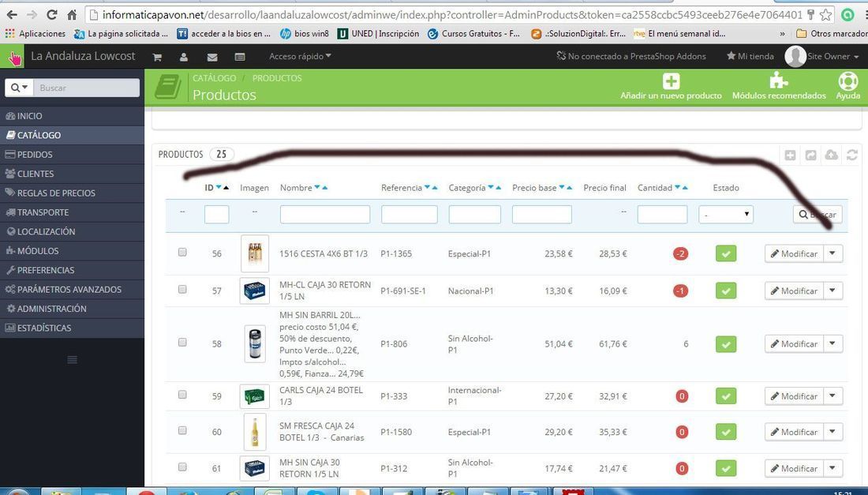Open Ayuda lifebuoy icon
Viewport: 868px width, 495px height.
point(847,81)
